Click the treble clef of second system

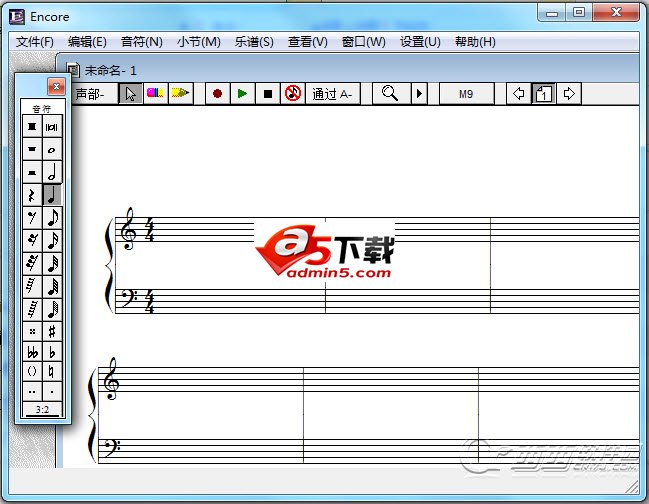pos(111,379)
